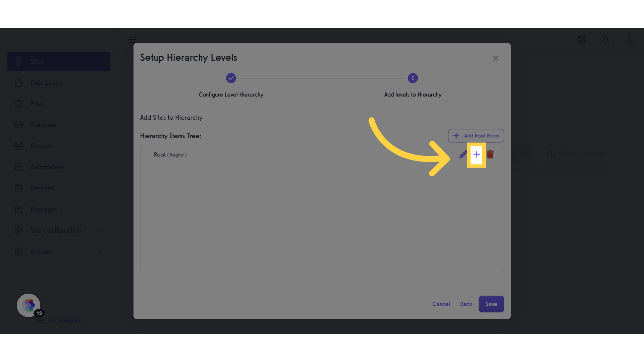Open Automations in the sidebar
This screenshot has height=362, width=644.
pos(58,167)
